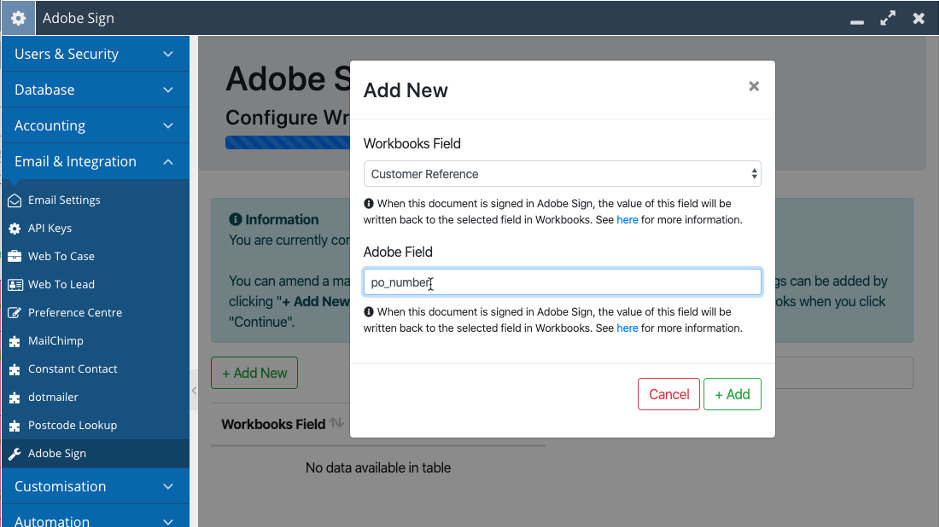Open Constant Contact menu item
Image resolution: width=939 pixels, height=527 pixels.
(x=72, y=369)
